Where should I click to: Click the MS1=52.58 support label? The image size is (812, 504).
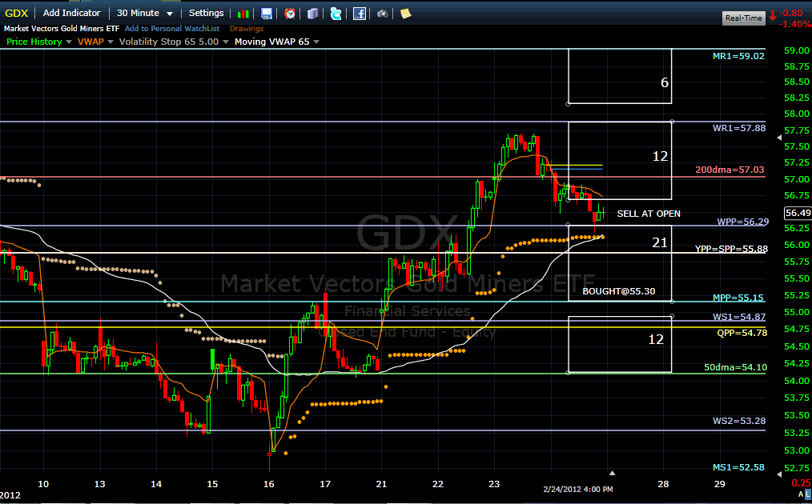(x=738, y=467)
